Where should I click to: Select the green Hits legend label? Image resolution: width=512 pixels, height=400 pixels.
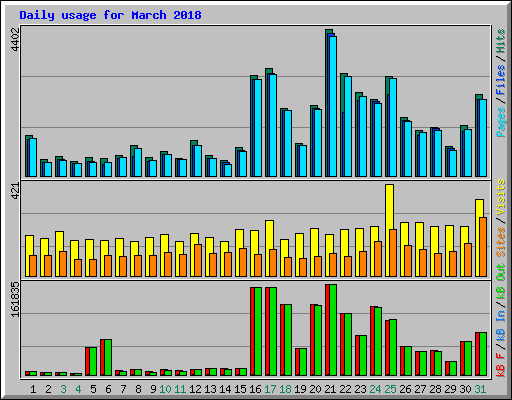501,41
